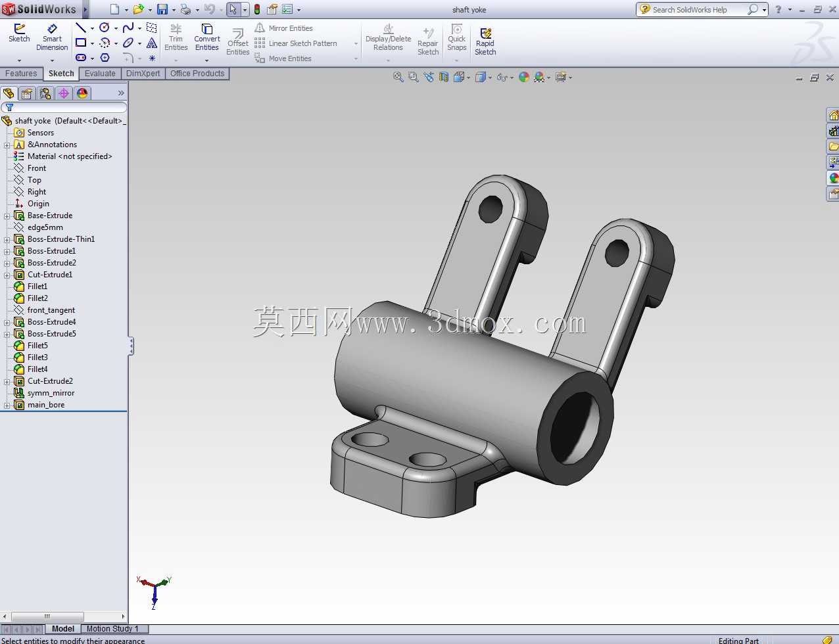Select the Model tab at bottom
Image resolution: width=839 pixels, height=644 pixels.
(63, 629)
